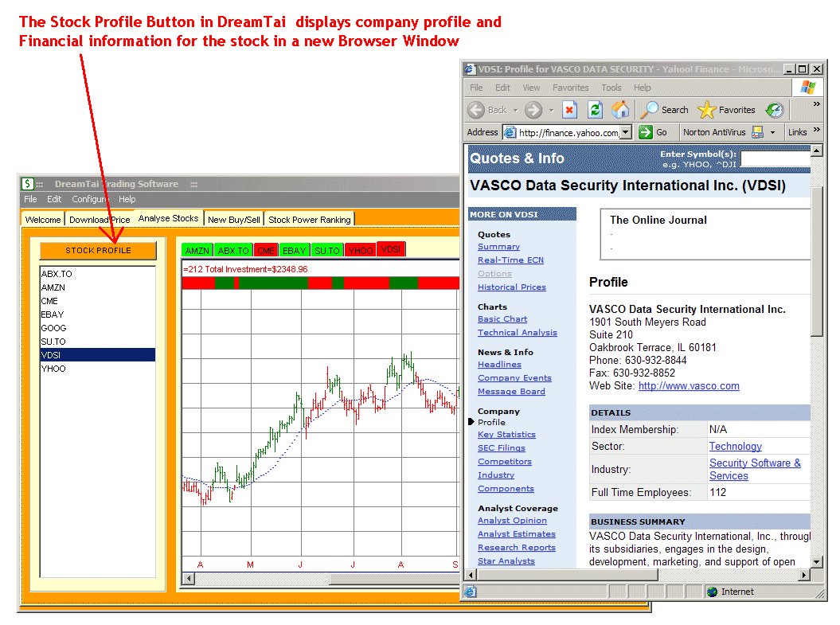The height and width of the screenshot is (625, 840).
Task: Open the address bar dropdown list
Action: pyautogui.click(x=626, y=132)
